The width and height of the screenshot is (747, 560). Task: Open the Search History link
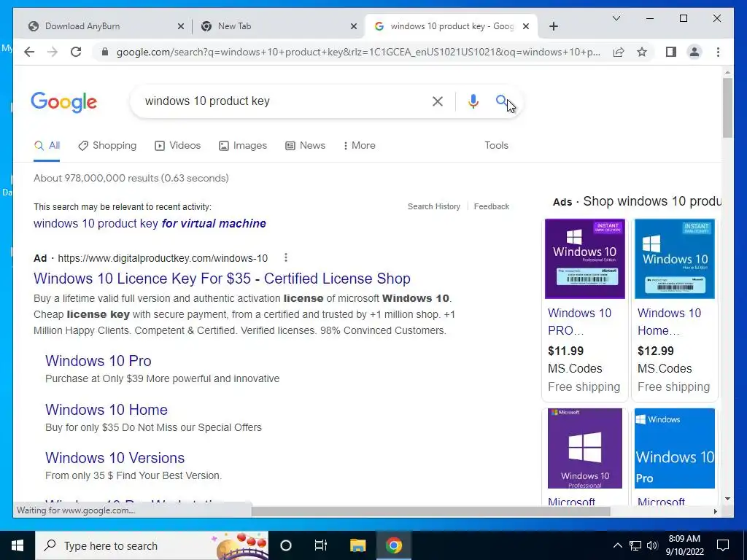pos(434,206)
